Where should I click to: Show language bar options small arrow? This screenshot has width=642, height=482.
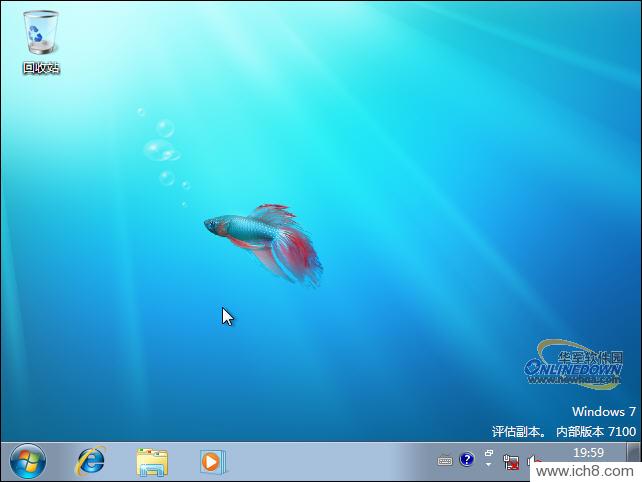coord(488,465)
